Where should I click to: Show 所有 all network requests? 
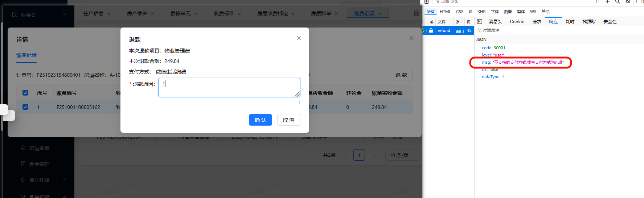(x=431, y=12)
